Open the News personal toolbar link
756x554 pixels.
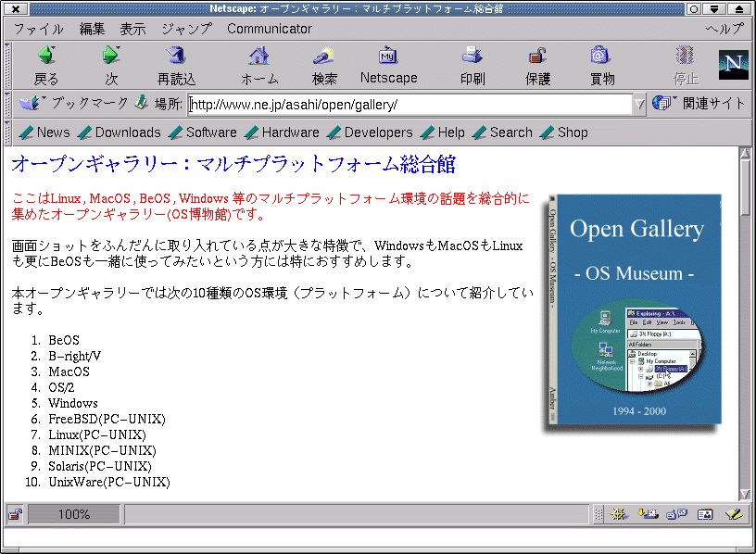[x=44, y=132]
